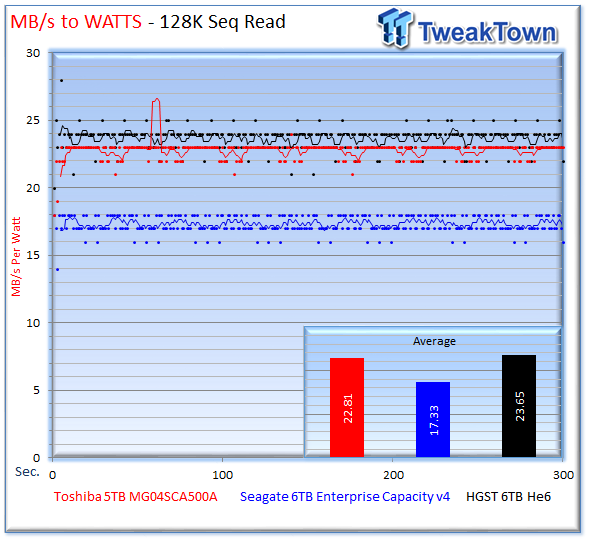The height and width of the screenshot is (541, 589).
Task: Click the y-axis value 25
Action: point(33,121)
